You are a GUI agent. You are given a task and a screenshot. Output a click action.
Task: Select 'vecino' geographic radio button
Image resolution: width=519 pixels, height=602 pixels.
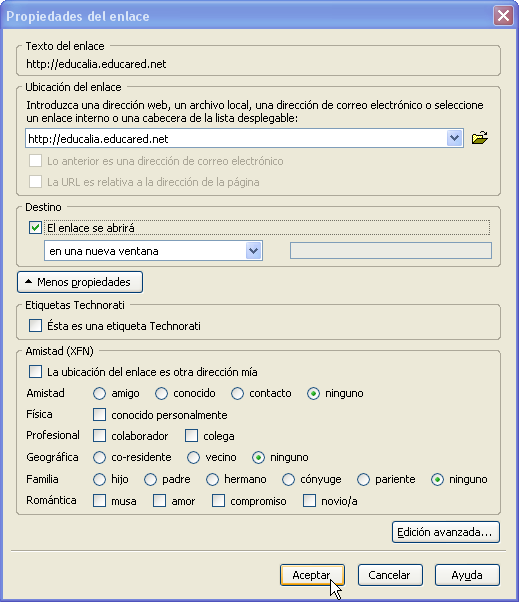[x=193, y=457]
